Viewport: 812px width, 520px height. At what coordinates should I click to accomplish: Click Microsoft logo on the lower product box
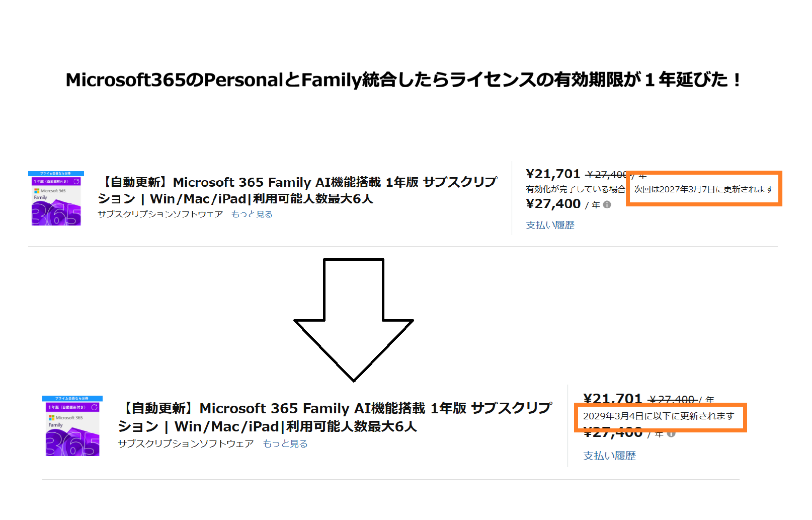(51, 418)
